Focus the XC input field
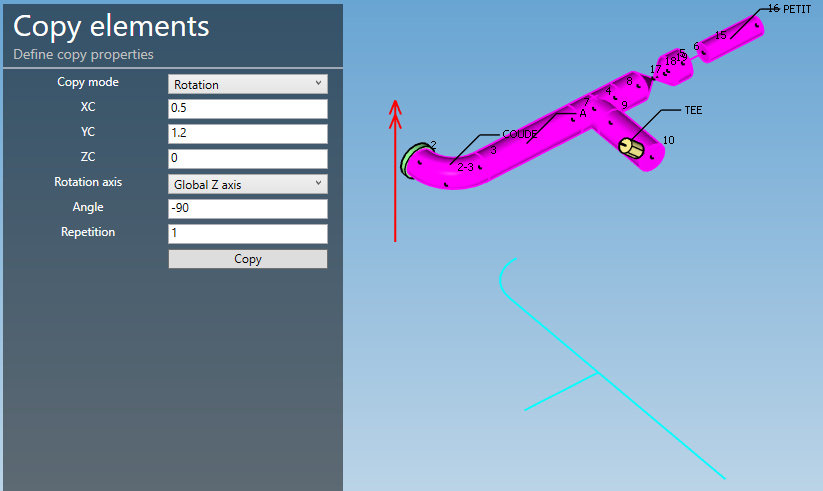This screenshot has width=823, height=491. [x=247, y=108]
